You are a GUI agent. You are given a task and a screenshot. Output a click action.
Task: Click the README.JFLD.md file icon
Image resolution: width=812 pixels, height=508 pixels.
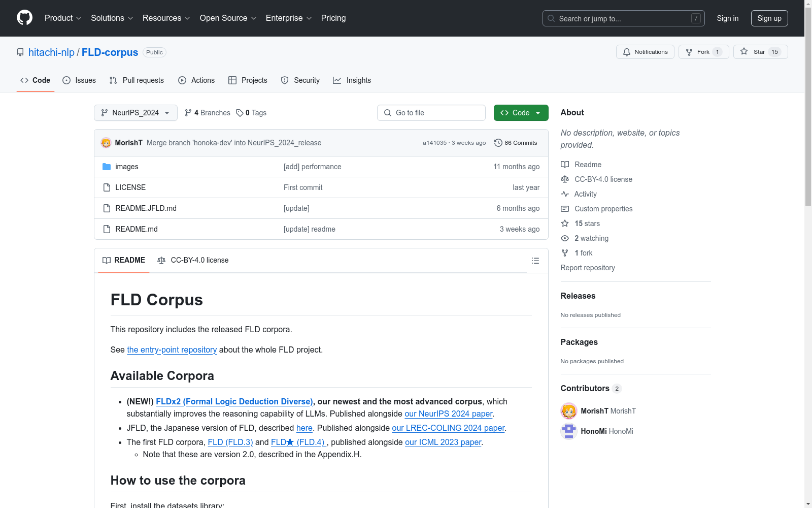coord(107,208)
